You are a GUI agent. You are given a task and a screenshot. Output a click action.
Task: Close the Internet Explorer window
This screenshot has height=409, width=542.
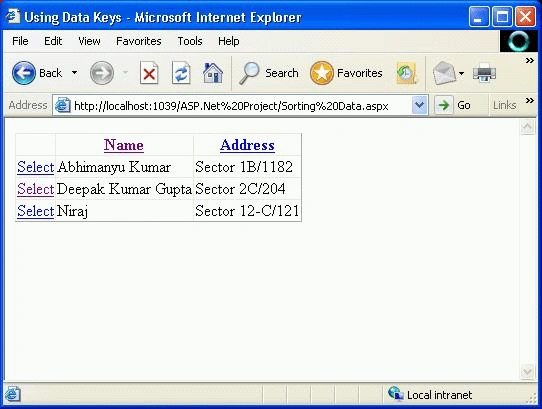(525, 16)
